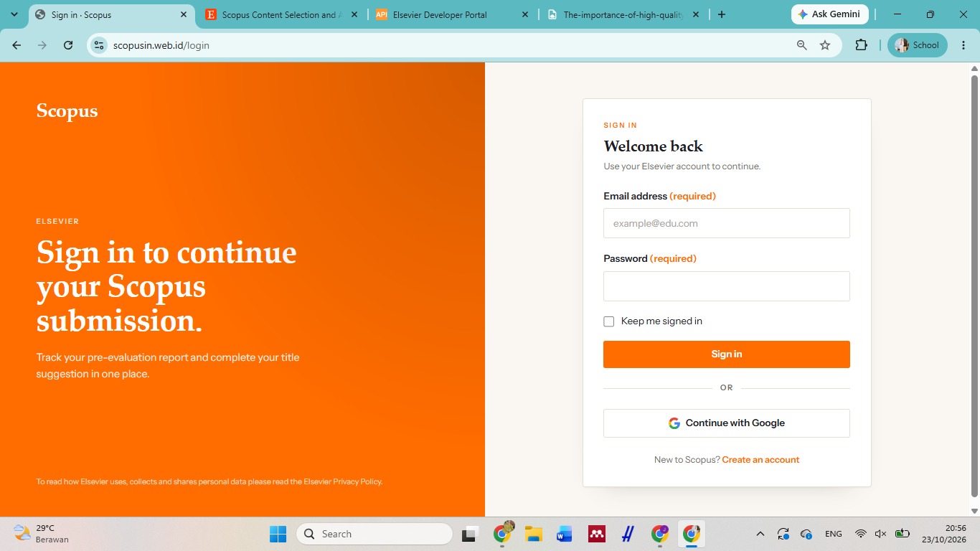Open the School profile menu
Viewport: 980px width, 551px height.
(918, 45)
